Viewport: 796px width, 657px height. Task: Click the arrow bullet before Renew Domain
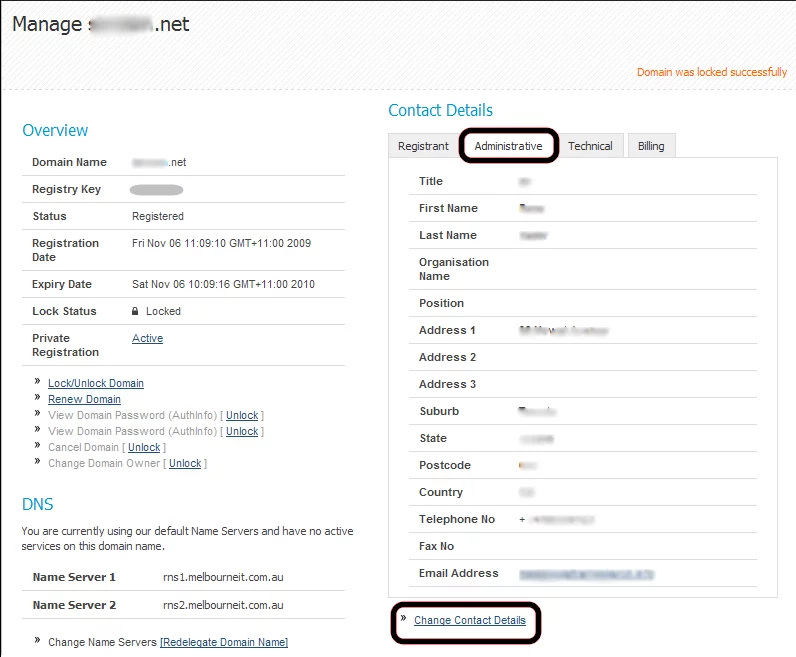tap(38, 398)
